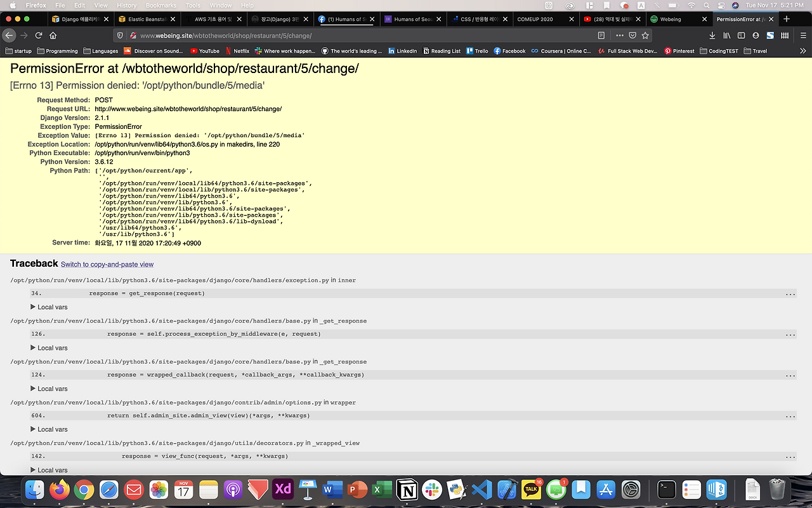Bookmark this page with the star icon
This screenshot has height=508, width=812.
645,36
